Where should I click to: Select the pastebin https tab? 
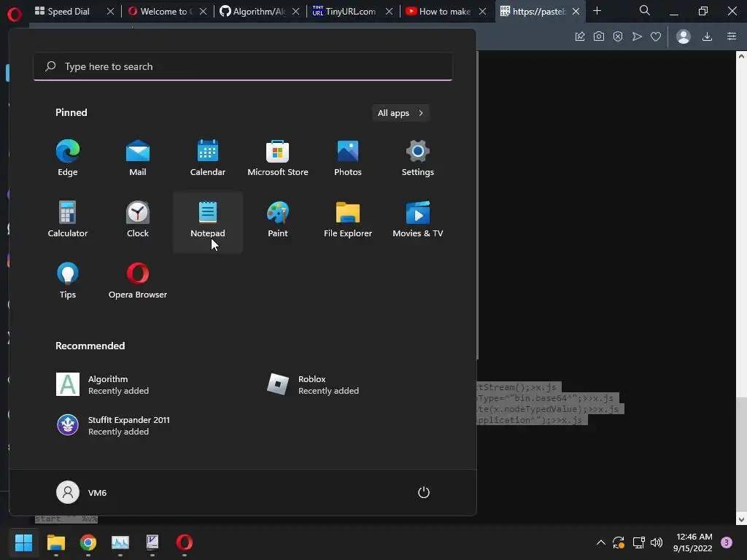pos(533,11)
